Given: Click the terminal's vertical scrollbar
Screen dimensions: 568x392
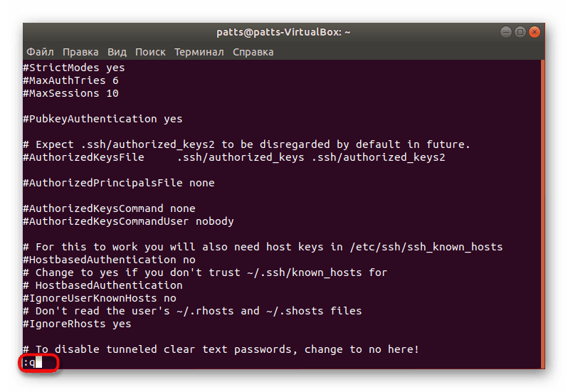Looking at the screenshot, I should 542,213.
